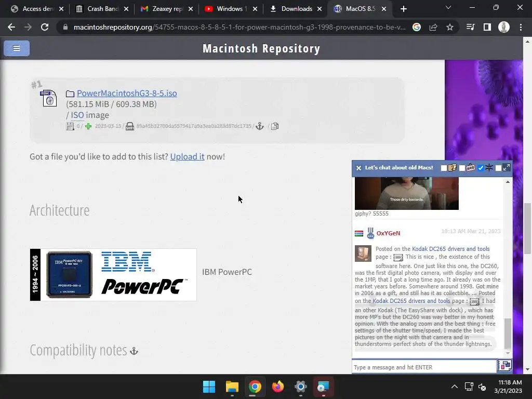Go back with the browser back arrow
This screenshot has width=532, height=399.
(11, 27)
